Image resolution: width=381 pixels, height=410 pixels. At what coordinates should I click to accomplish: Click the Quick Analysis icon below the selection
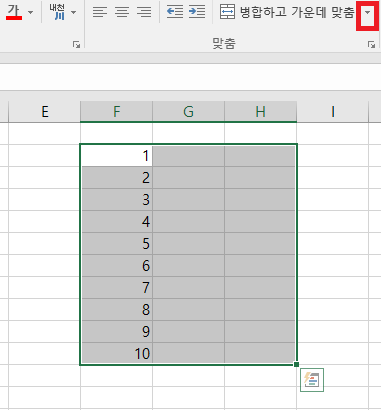(312, 380)
